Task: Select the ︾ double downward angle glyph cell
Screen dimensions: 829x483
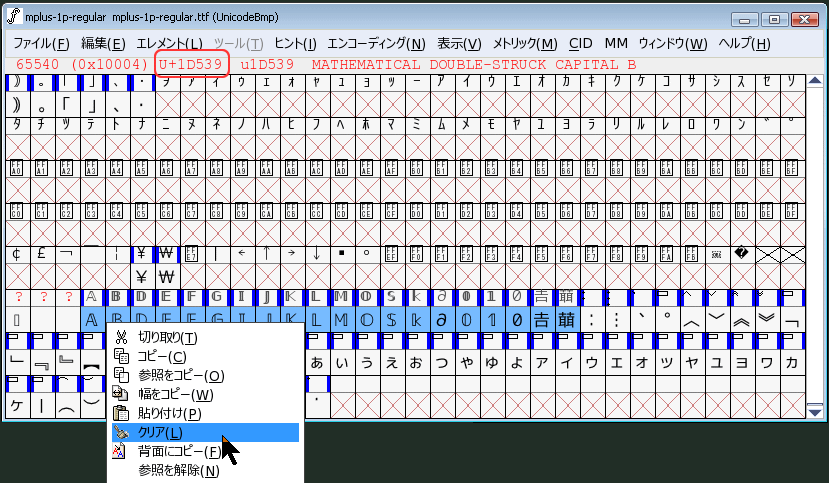Action: [x=767, y=320]
